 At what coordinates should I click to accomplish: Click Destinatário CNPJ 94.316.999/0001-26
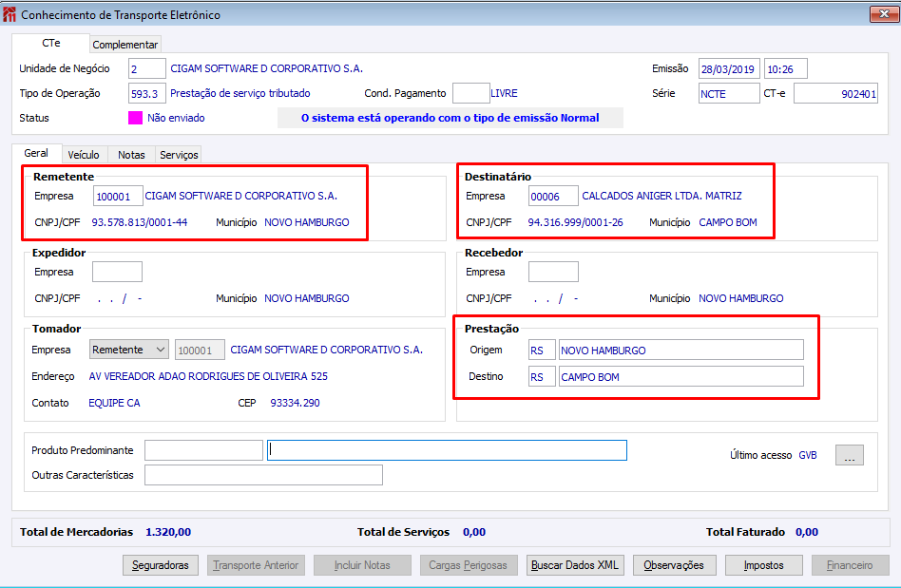click(575, 222)
